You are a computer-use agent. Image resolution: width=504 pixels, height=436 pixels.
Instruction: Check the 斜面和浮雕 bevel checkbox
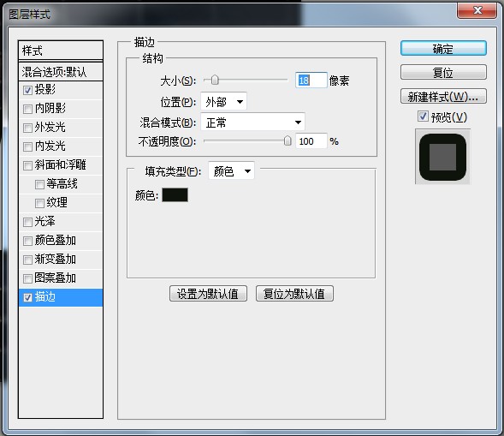coord(27,165)
